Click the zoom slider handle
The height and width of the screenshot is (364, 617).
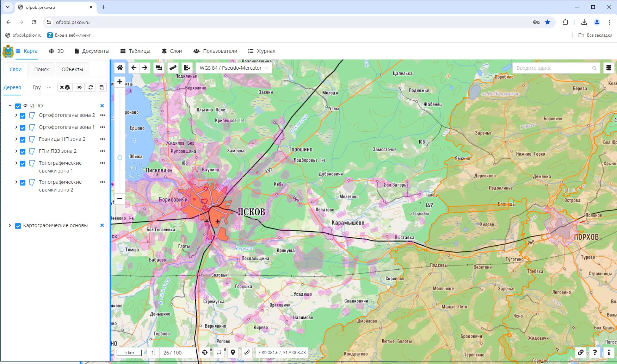(x=120, y=158)
